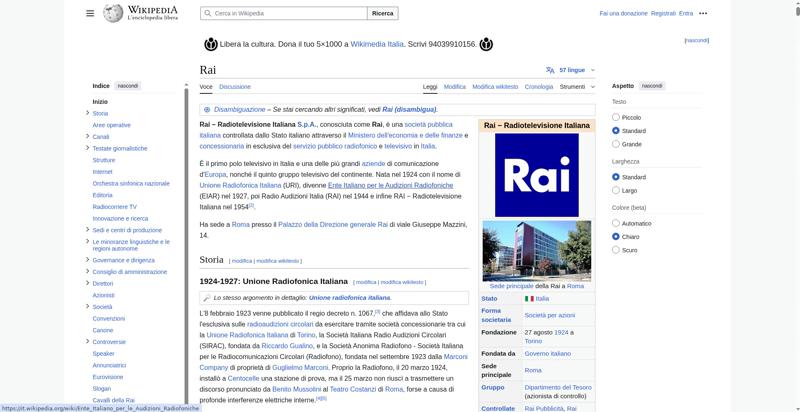Switch to the Discussione tab
This screenshot has height=412, width=800.
pos(235,87)
